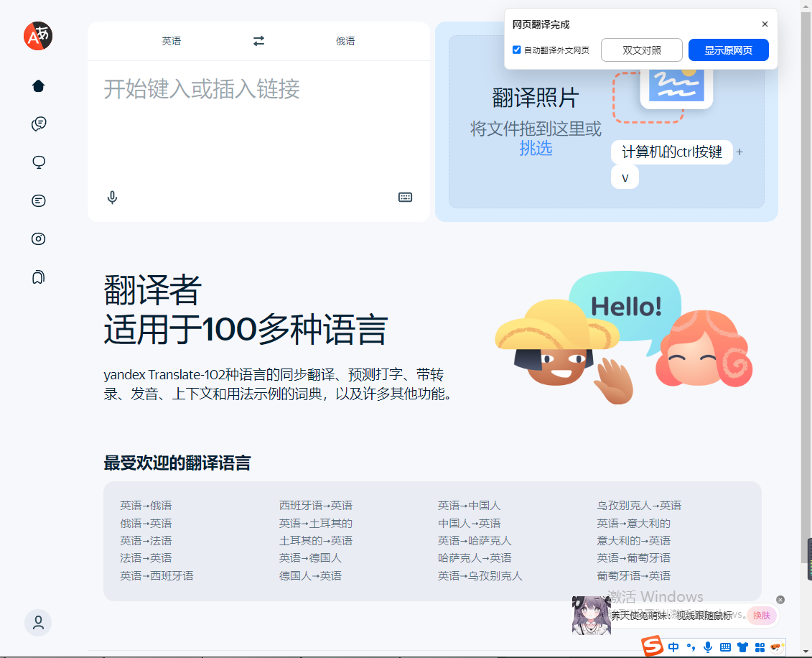Click the 挑选 file link

[x=536, y=149]
